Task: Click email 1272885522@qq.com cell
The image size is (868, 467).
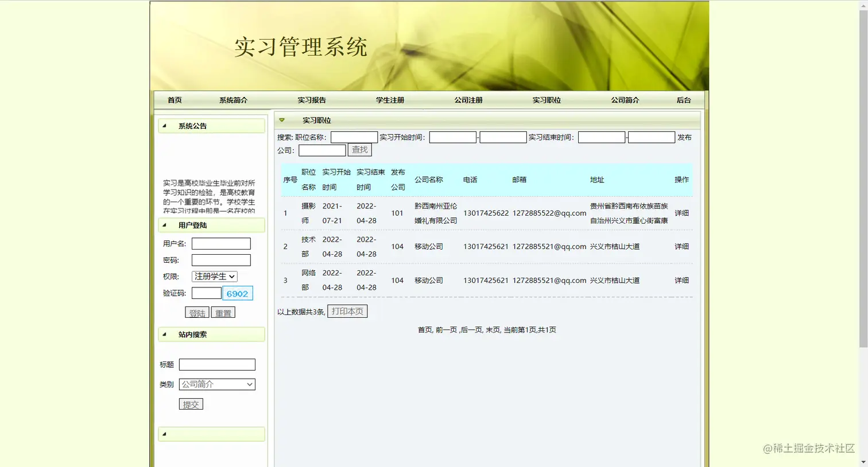Action: 549,213
